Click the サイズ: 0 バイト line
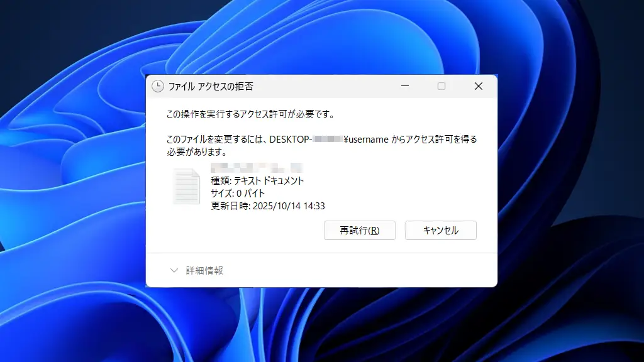 click(238, 194)
